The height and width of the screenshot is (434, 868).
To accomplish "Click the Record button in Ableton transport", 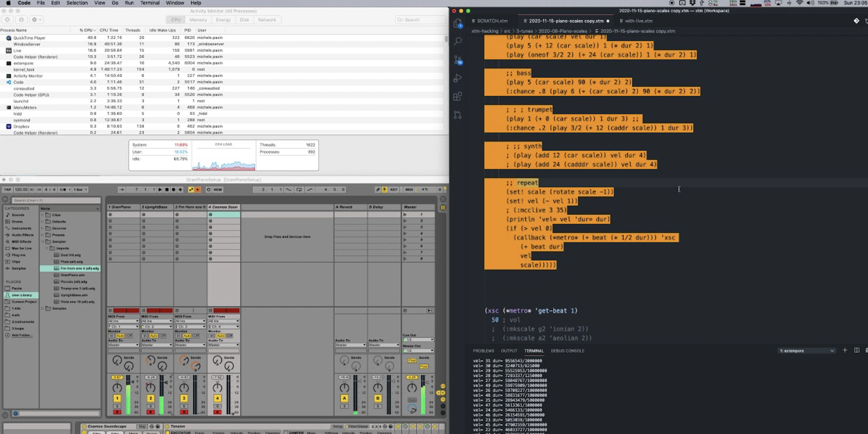I will coord(174,189).
